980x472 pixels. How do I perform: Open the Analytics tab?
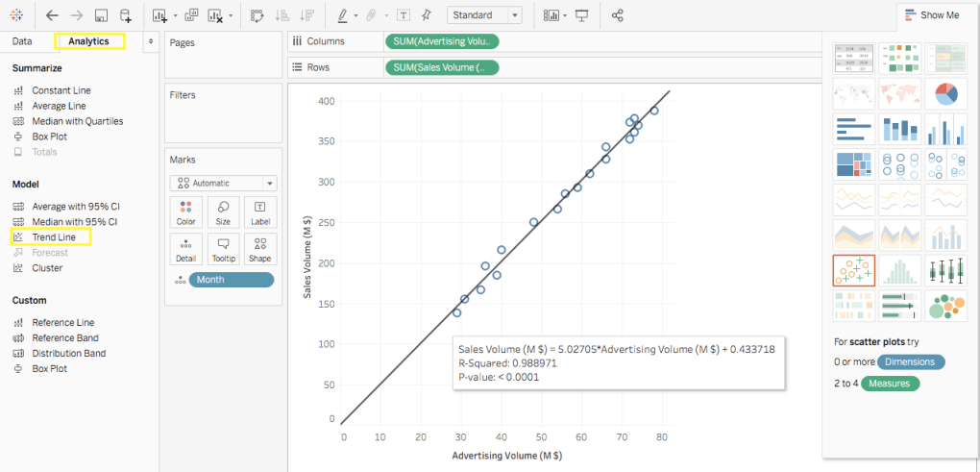pyautogui.click(x=88, y=41)
